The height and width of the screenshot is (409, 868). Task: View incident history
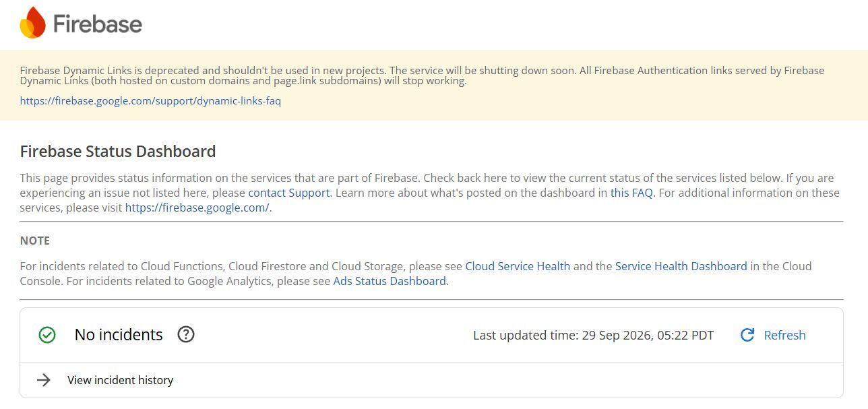pyautogui.click(x=120, y=380)
